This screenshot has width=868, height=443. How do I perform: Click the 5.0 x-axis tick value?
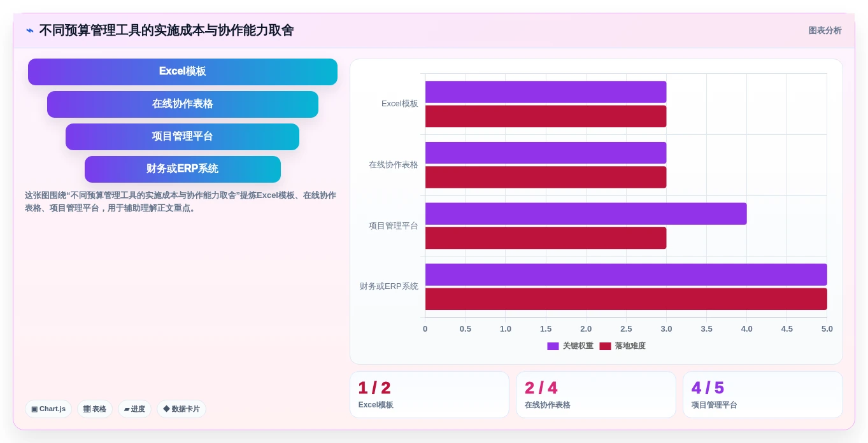click(x=827, y=329)
